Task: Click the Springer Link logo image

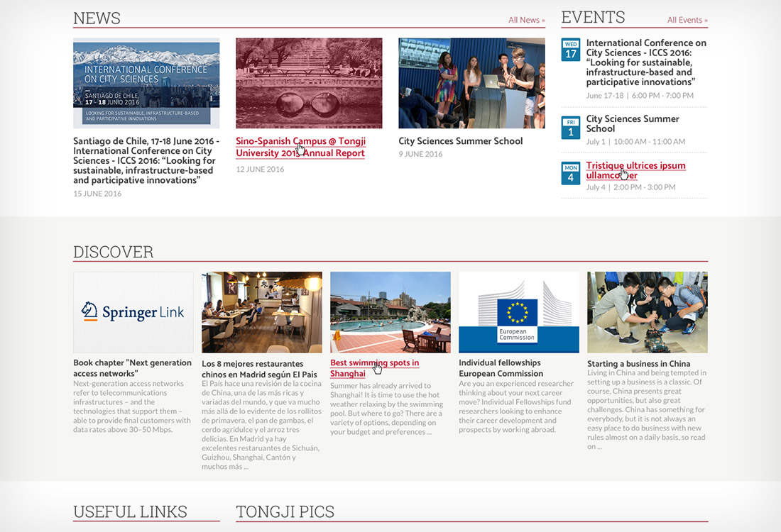Action: coord(133,312)
